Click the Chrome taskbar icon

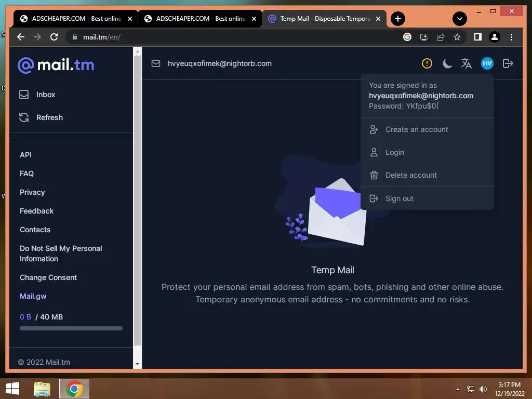pyautogui.click(x=74, y=389)
